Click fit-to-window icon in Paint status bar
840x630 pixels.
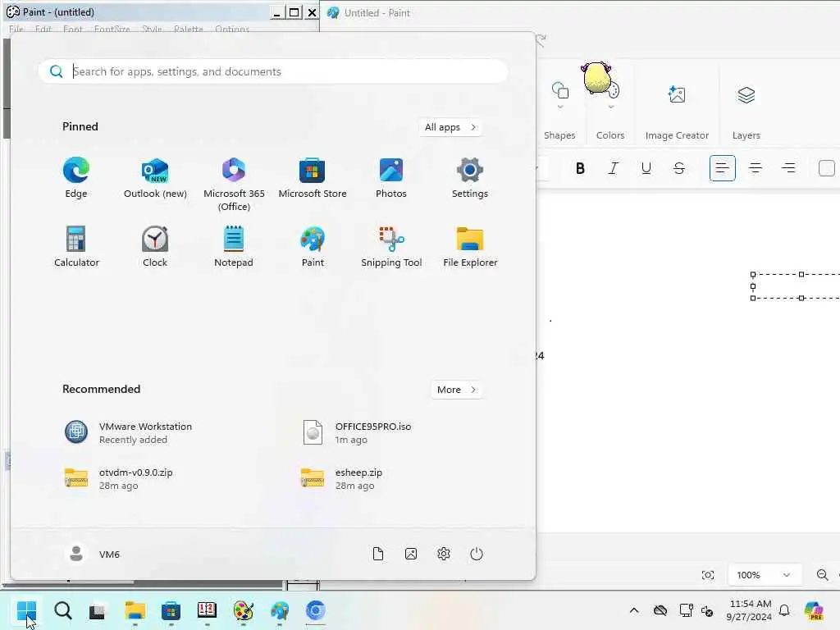pos(708,575)
